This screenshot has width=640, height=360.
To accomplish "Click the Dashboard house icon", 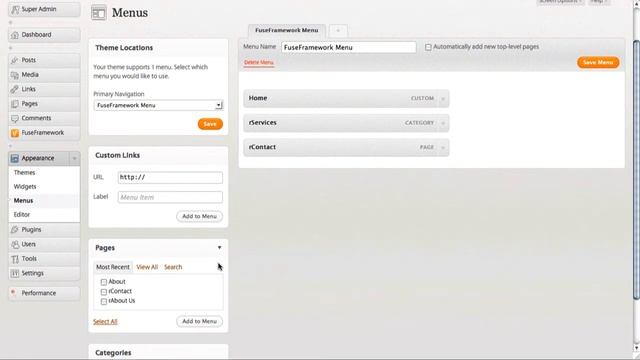I will coord(15,35).
